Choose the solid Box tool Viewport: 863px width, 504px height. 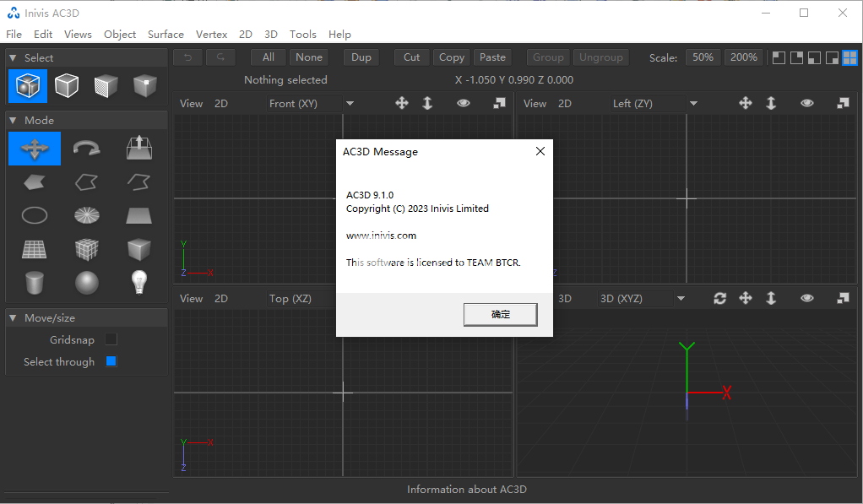point(138,249)
